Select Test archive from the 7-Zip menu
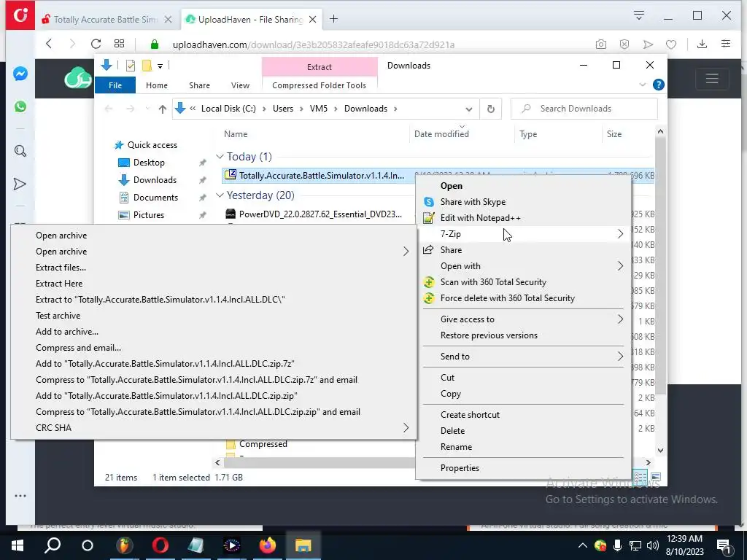The height and width of the screenshot is (560, 747). 214,316
